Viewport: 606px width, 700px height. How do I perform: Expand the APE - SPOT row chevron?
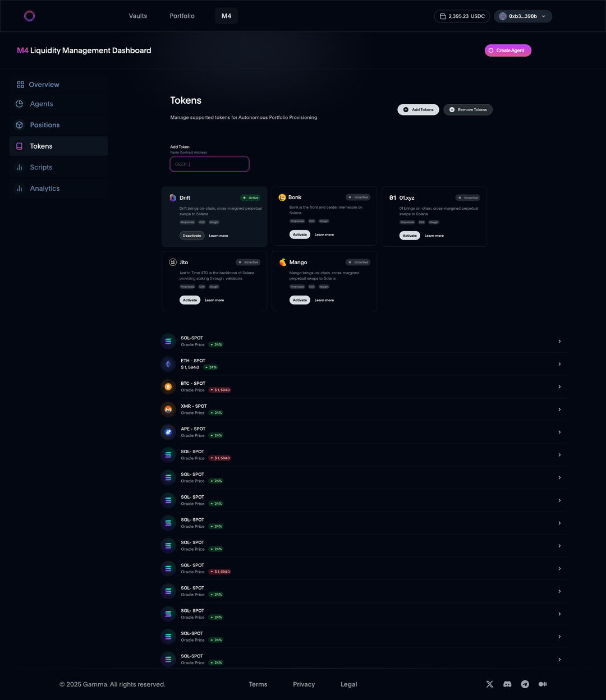coord(559,432)
